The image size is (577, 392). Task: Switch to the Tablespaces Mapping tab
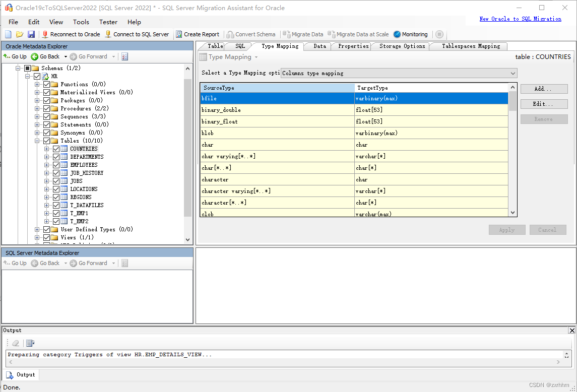(471, 46)
